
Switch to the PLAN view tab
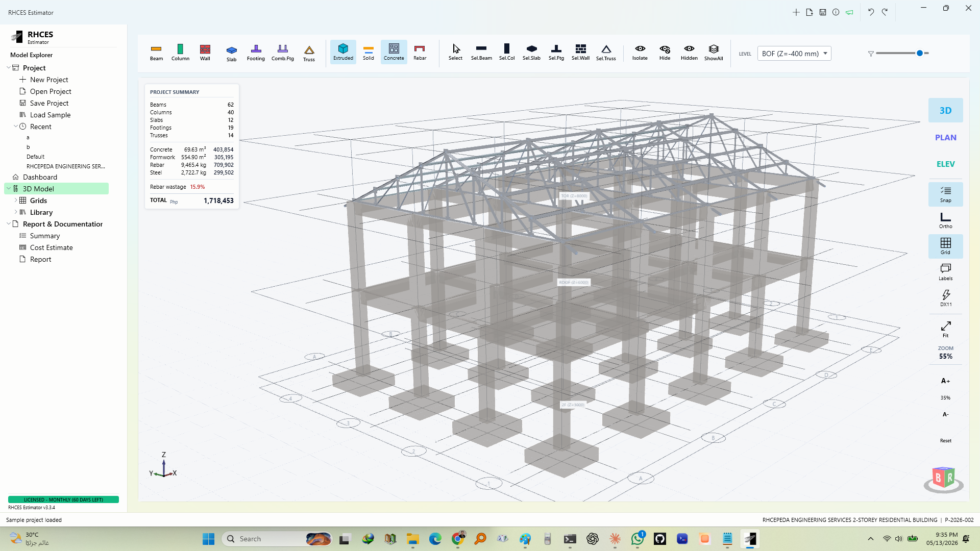(x=945, y=137)
